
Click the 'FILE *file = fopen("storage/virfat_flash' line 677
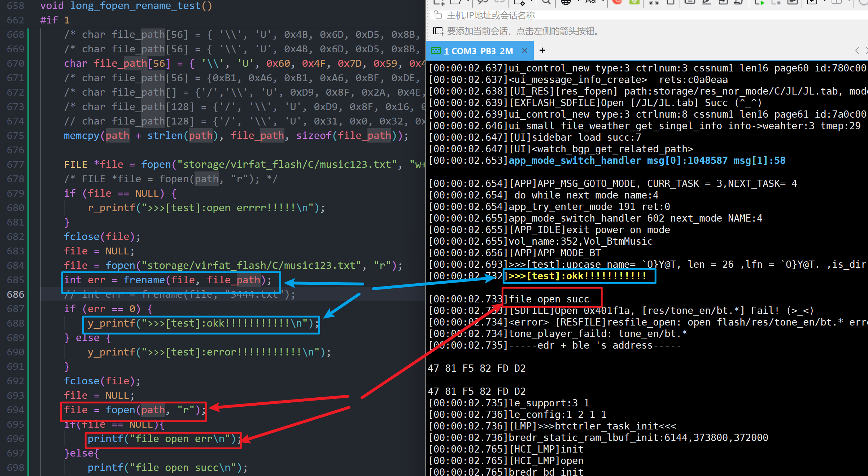[x=244, y=165]
